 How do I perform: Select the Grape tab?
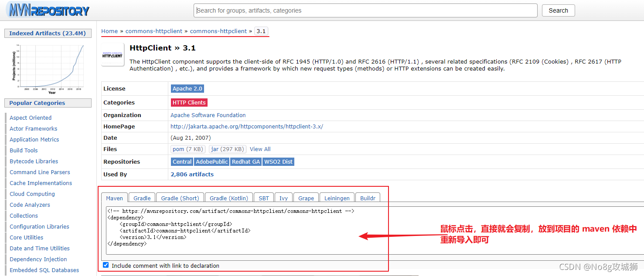pos(306,198)
